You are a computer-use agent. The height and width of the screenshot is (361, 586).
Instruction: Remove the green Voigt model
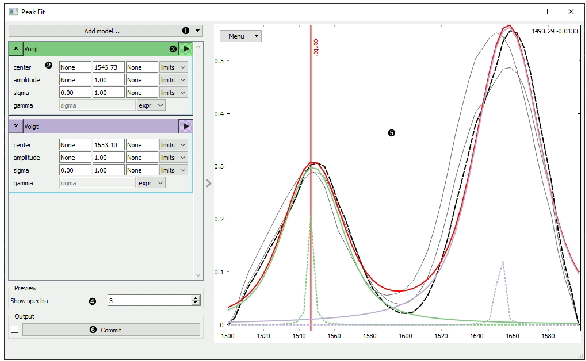(x=16, y=49)
